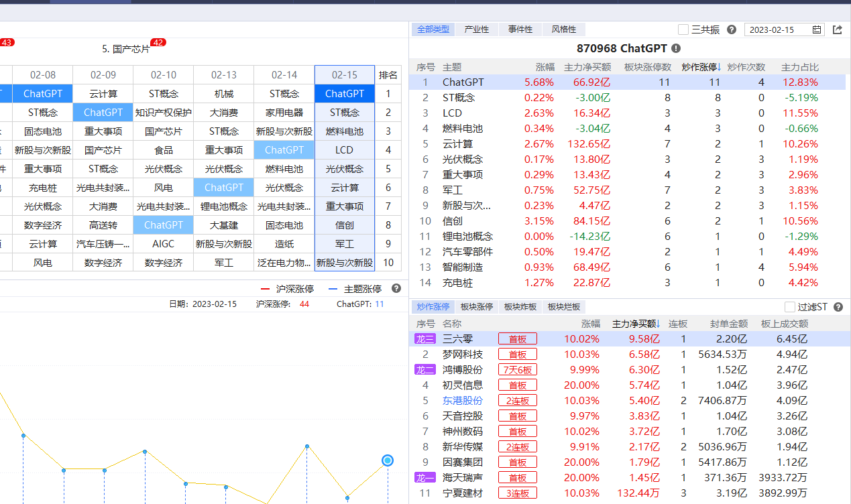Select the 全部类型 tab

433,29
